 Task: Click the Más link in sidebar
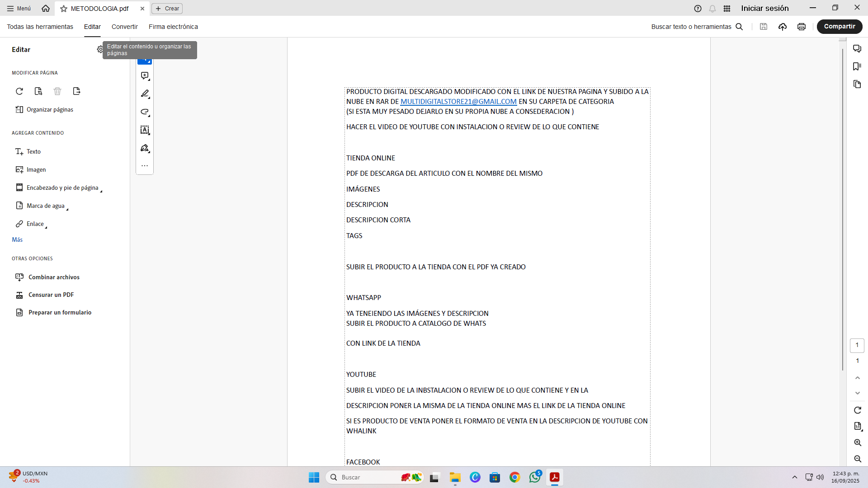tap(17, 239)
